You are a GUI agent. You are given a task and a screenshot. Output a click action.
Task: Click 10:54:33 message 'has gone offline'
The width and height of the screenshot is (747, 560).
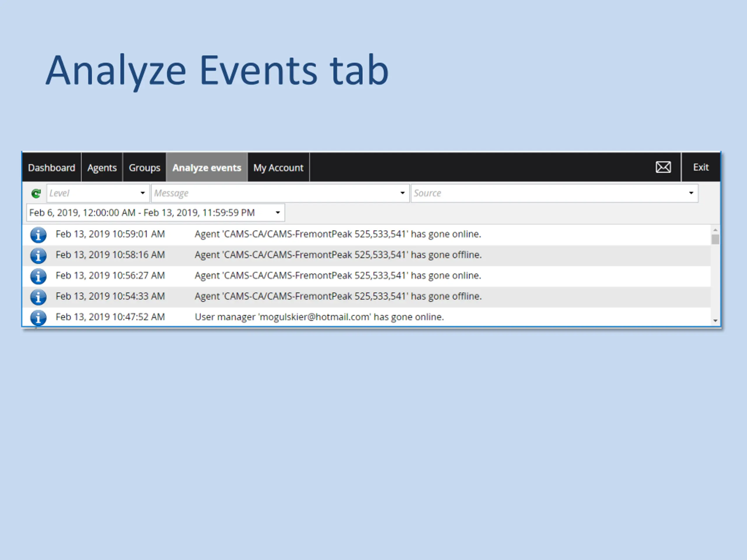click(338, 296)
